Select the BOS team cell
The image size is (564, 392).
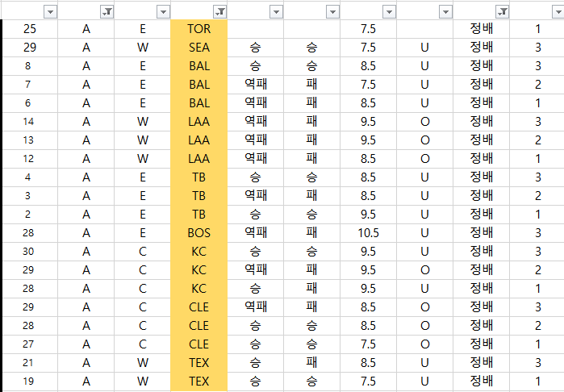198,232
